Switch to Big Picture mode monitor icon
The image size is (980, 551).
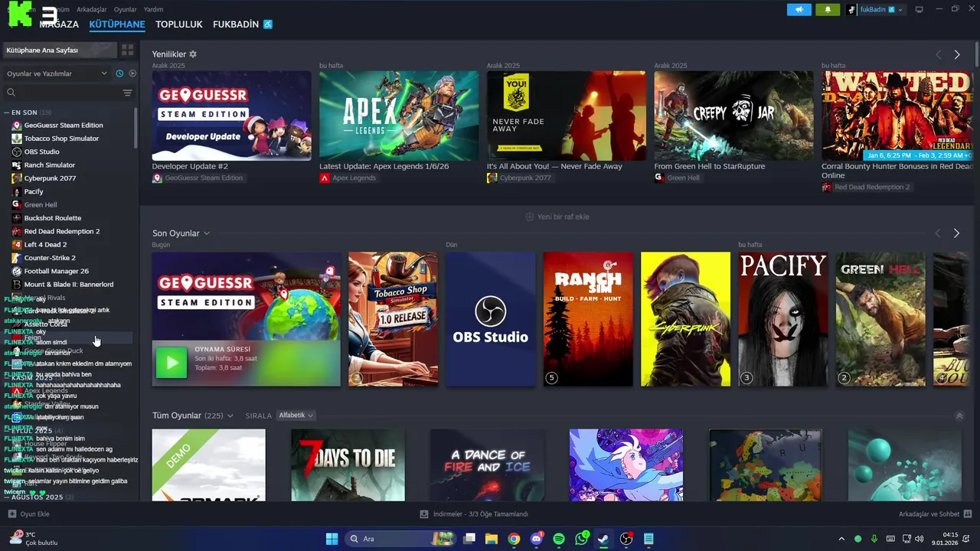coord(920,10)
